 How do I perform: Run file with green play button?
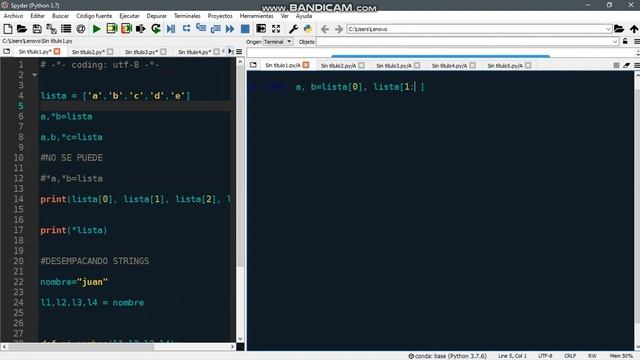coord(96,29)
